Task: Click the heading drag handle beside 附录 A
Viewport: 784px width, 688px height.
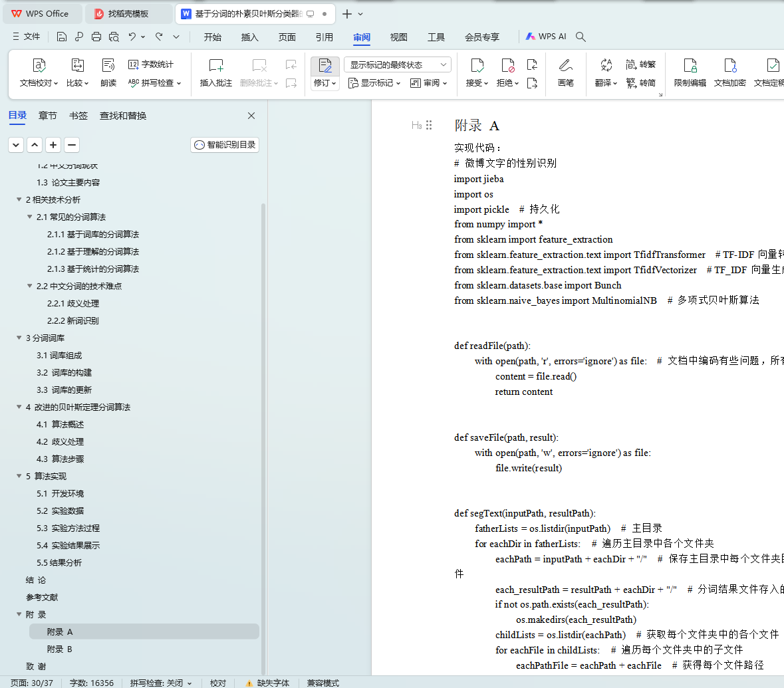Action: (429, 125)
